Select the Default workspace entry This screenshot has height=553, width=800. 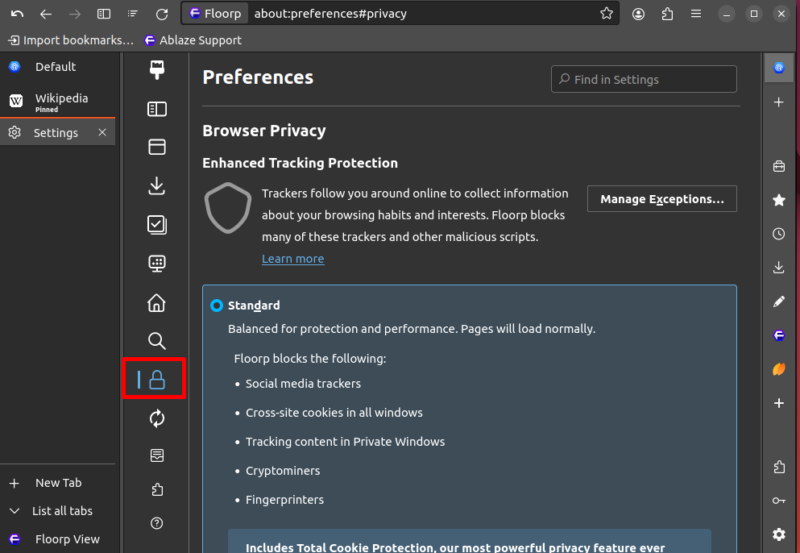tap(57, 67)
